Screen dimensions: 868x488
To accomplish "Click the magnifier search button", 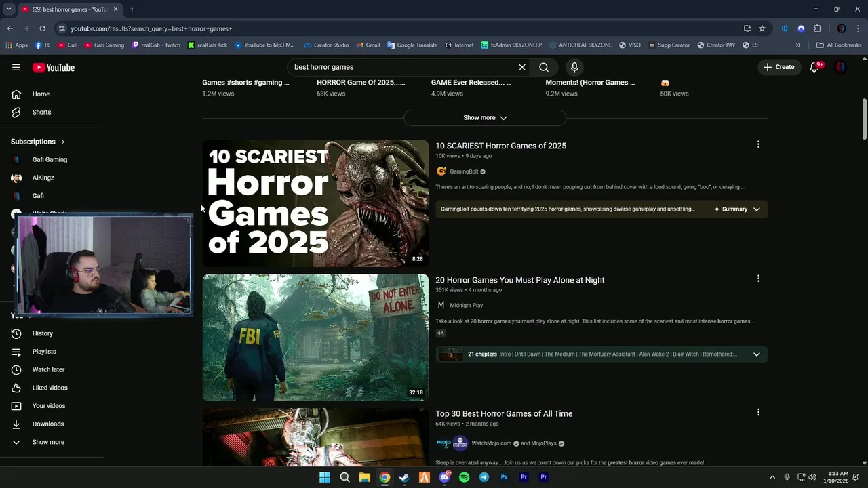I will [544, 67].
